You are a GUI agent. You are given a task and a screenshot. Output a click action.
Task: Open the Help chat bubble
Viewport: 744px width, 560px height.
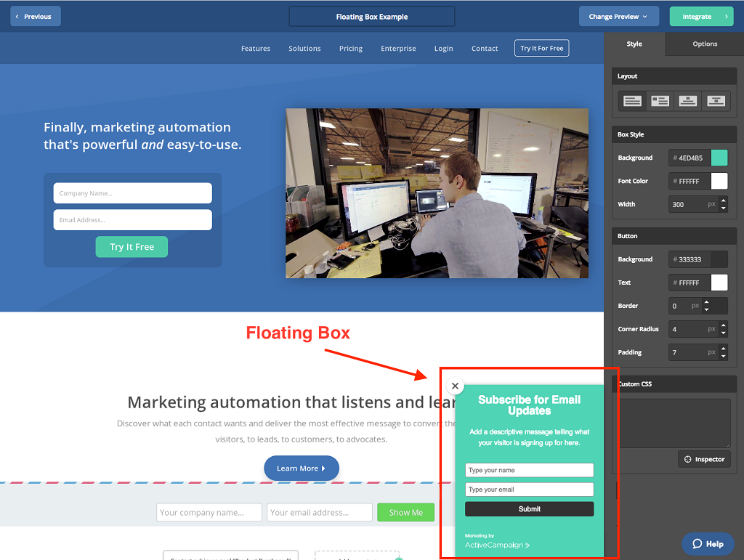[x=708, y=543]
